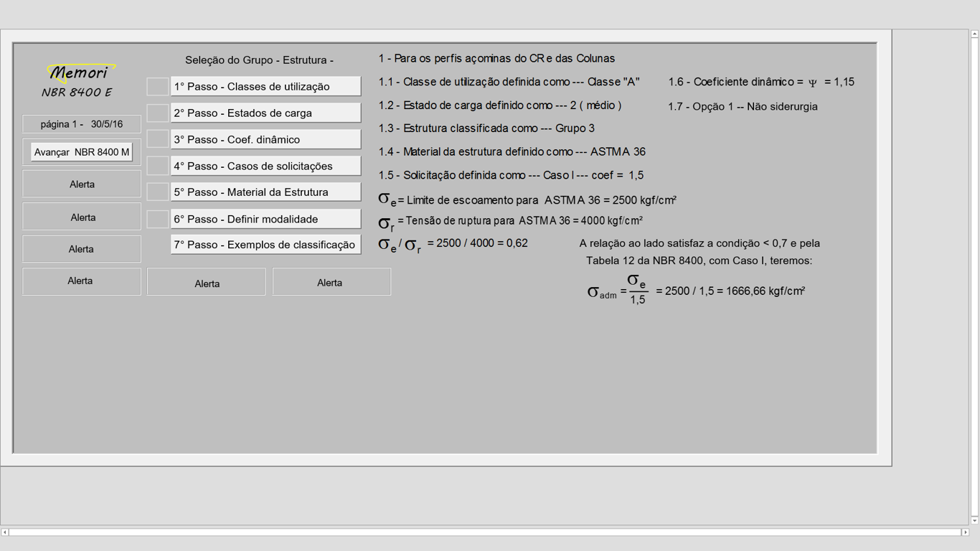Viewport: 980px width, 551px height.
Task: Click line '1.5 - Solicitação definida como'
Action: click(511, 175)
